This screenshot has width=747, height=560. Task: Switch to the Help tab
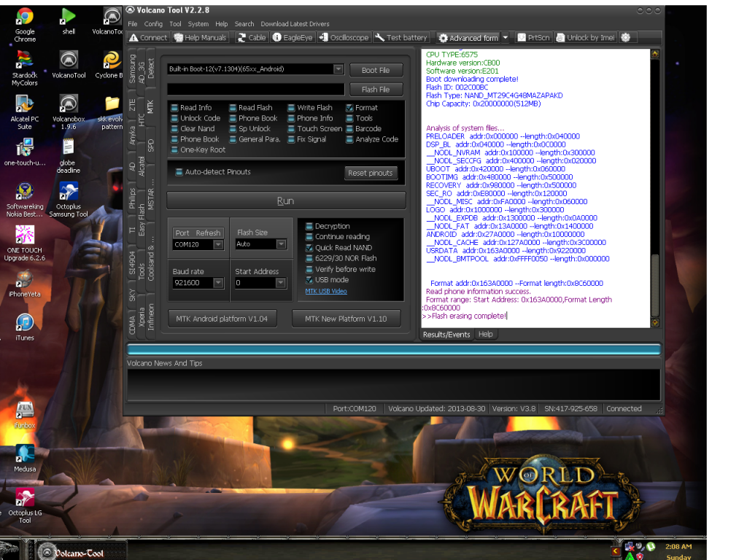(x=485, y=334)
